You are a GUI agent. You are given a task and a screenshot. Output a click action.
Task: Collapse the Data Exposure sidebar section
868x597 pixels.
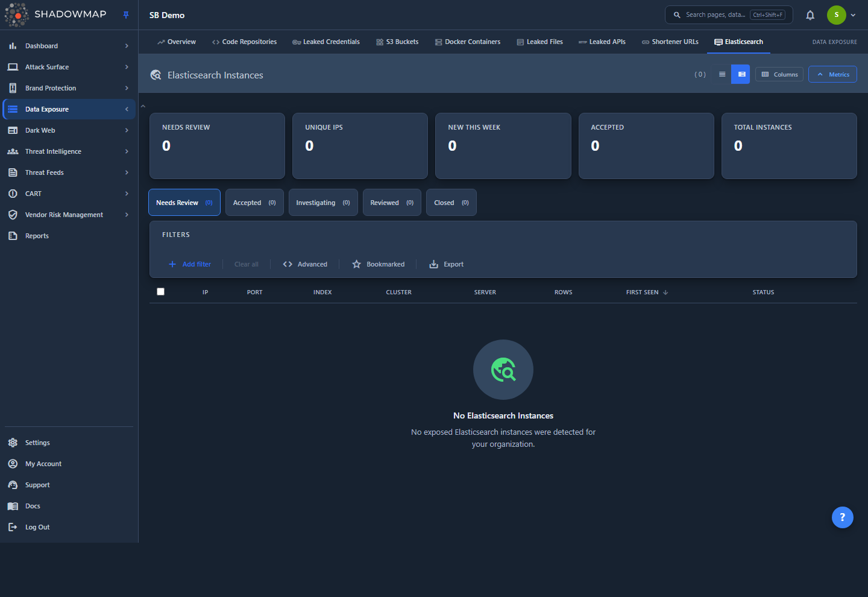(127, 109)
